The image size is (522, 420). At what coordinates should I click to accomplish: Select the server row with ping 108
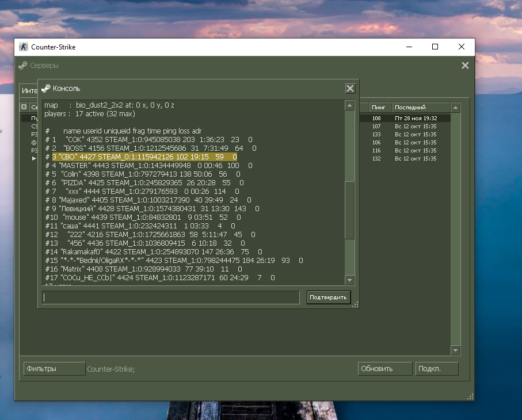coord(403,118)
